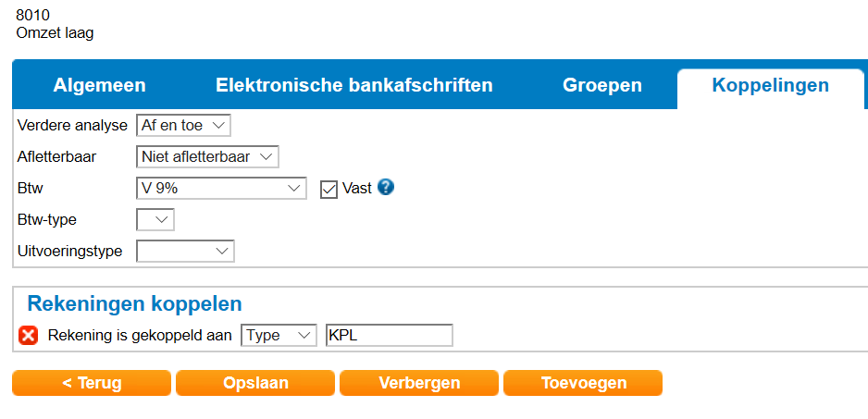The image size is (868, 419).
Task: Click the Rekeningen koppelen heading
Action: (x=135, y=303)
